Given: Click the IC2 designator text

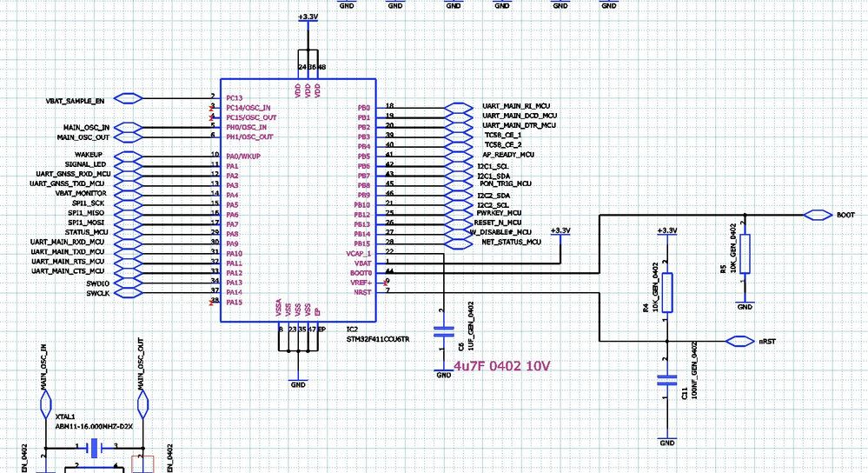Looking at the screenshot, I should (x=352, y=330).
